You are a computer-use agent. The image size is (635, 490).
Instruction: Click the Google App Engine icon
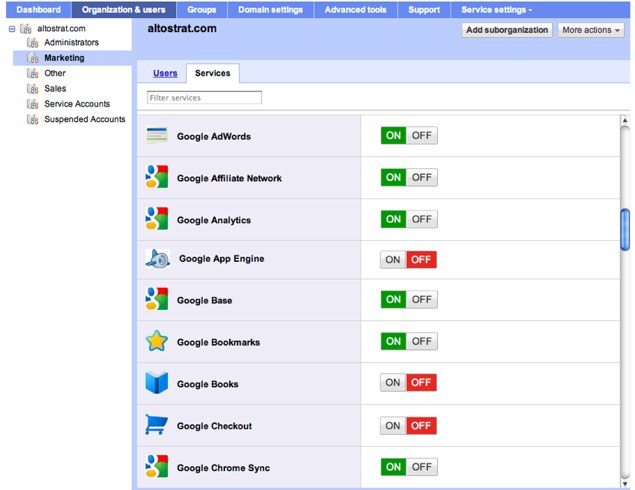point(158,259)
